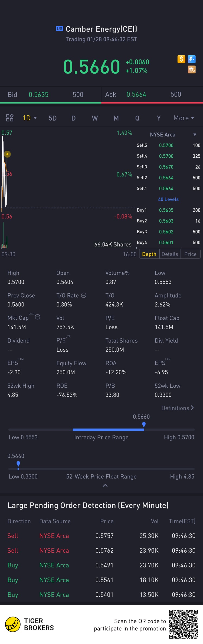Tap info icon next to Mkt Cap
Image resolution: width=203 pixels, height=644 pixels.
pyautogui.click(x=38, y=317)
